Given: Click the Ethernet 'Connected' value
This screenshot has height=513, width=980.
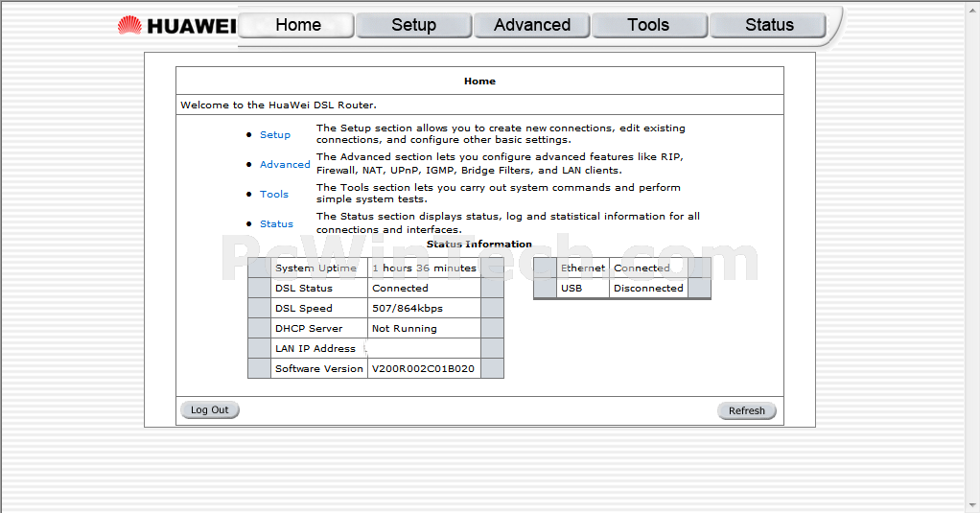Looking at the screenshot, I should tap(649, 268).
